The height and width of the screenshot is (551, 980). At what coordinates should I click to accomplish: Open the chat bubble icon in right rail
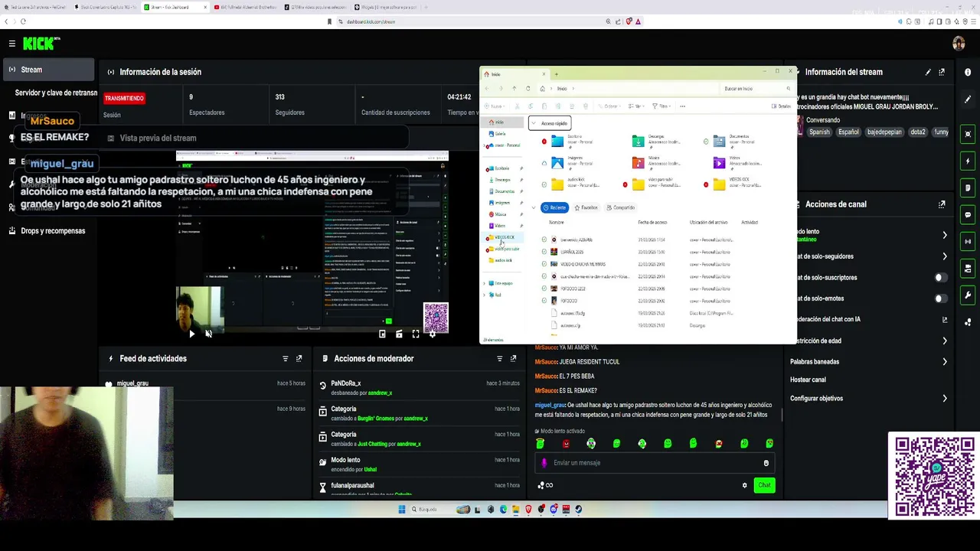pos(969,215)
